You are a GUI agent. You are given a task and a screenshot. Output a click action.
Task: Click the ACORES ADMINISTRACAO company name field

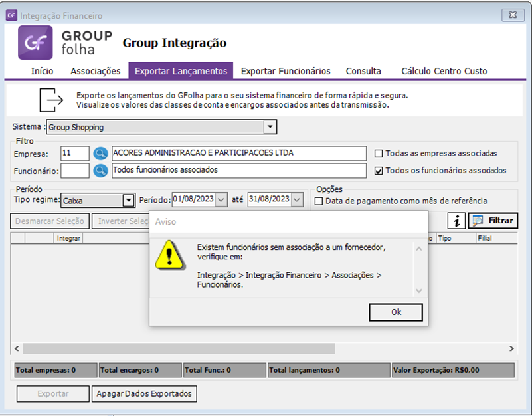tap(239, 154)
